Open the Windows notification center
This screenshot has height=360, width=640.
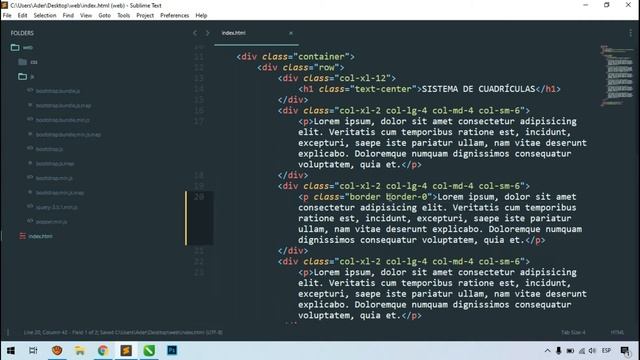coord(625,351)
